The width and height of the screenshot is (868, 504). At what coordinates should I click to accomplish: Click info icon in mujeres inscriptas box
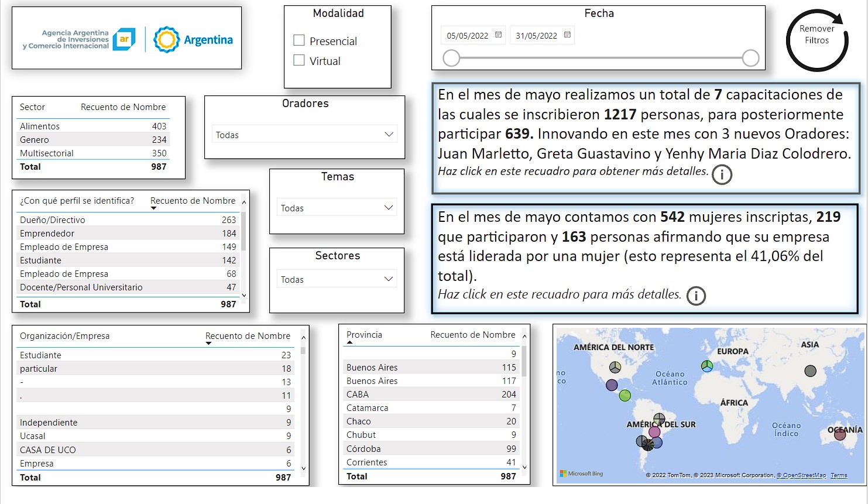pyautogui.click(x=696, y=296)
